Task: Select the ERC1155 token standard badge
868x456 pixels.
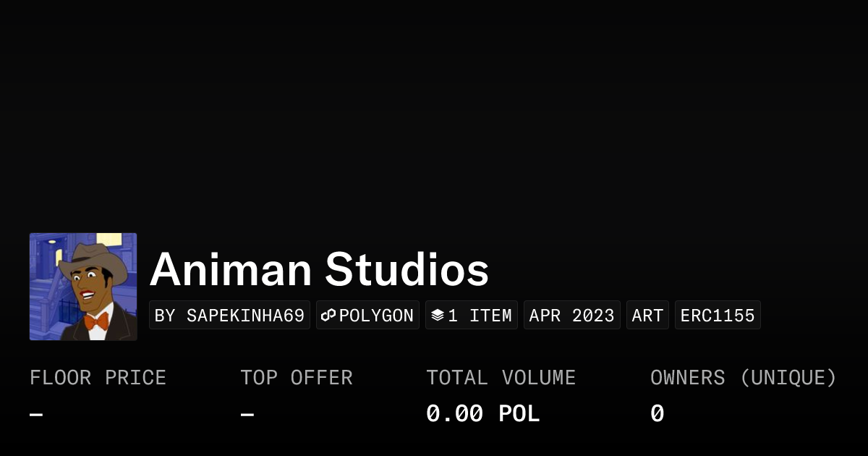Action: click(x=717, y=316)
